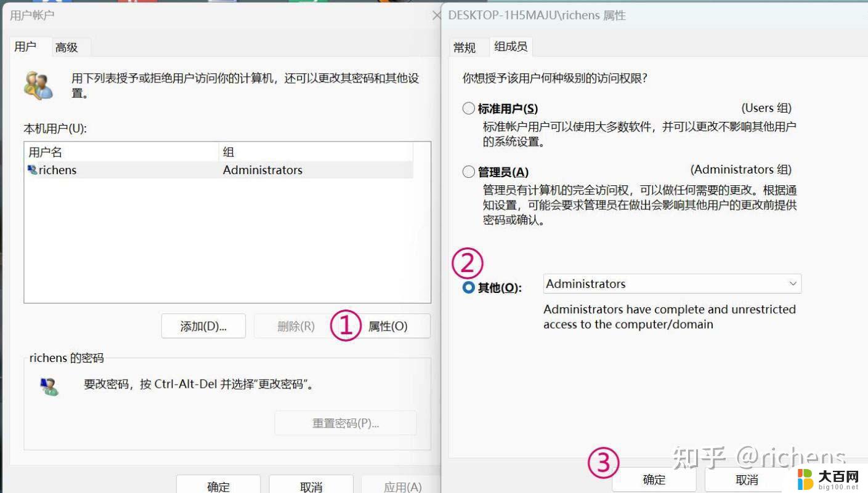
Task: Open user 属性(O) button
Action: pos(388,326)
